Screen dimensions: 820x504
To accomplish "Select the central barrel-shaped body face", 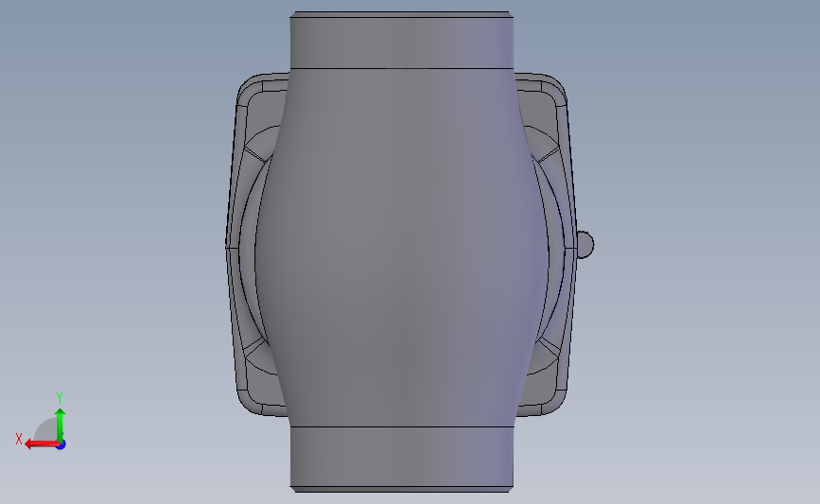I will click(x=402, y=248).
